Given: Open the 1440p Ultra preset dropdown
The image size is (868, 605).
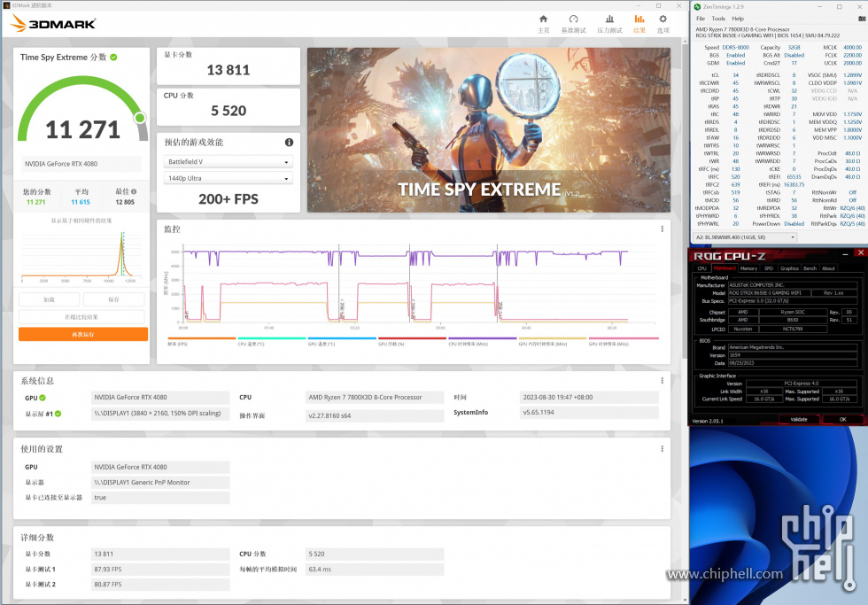Looking at the screenshot, I should pos(229,178).
